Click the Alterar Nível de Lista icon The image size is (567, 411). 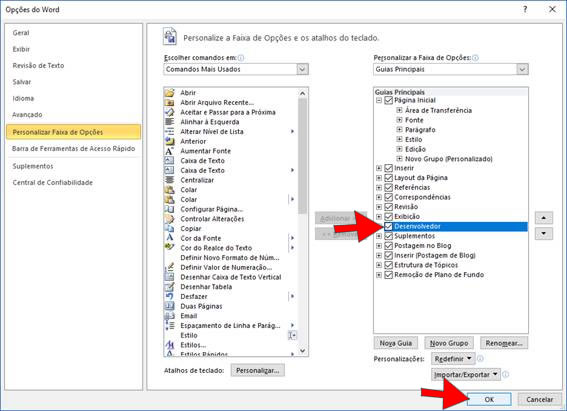pos(169,132)
